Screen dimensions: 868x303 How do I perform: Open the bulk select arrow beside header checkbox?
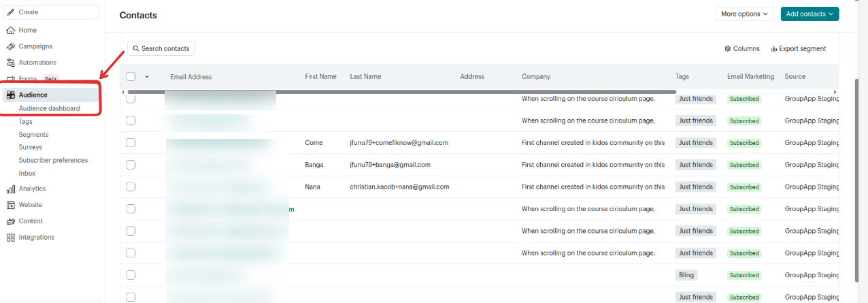(x=147, y=77)
